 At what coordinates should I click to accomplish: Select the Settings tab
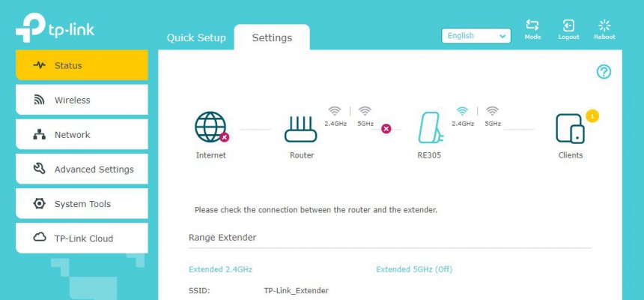click(x=272, y=37)
